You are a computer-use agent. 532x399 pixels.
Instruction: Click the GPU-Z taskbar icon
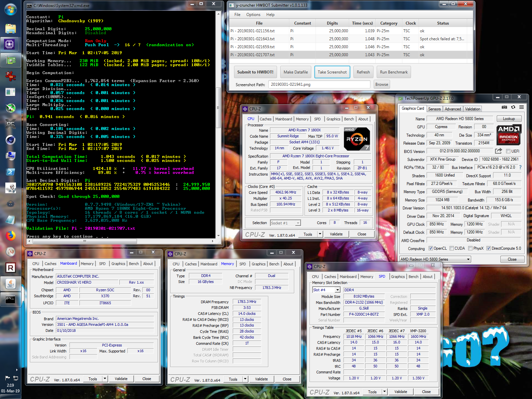[10, 60]
